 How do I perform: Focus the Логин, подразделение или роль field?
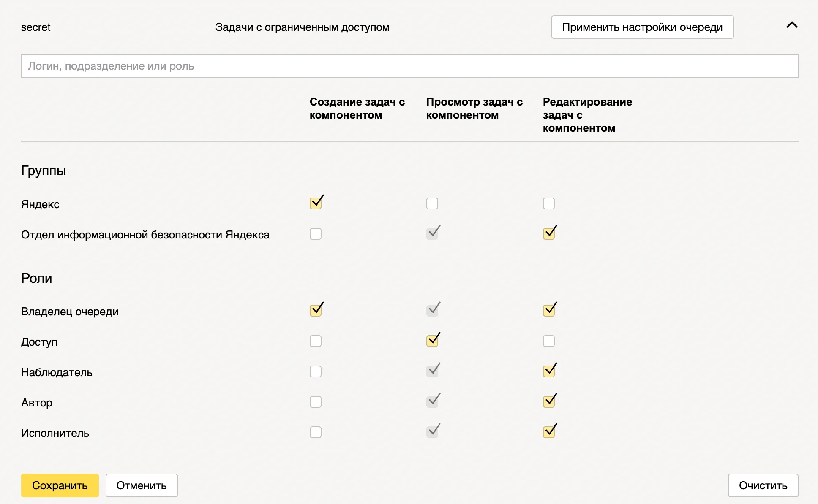[409, 66]
